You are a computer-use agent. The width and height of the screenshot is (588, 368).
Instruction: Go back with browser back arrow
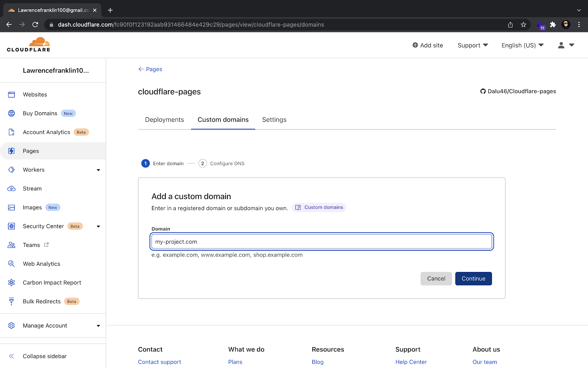[x=9, y=25]
